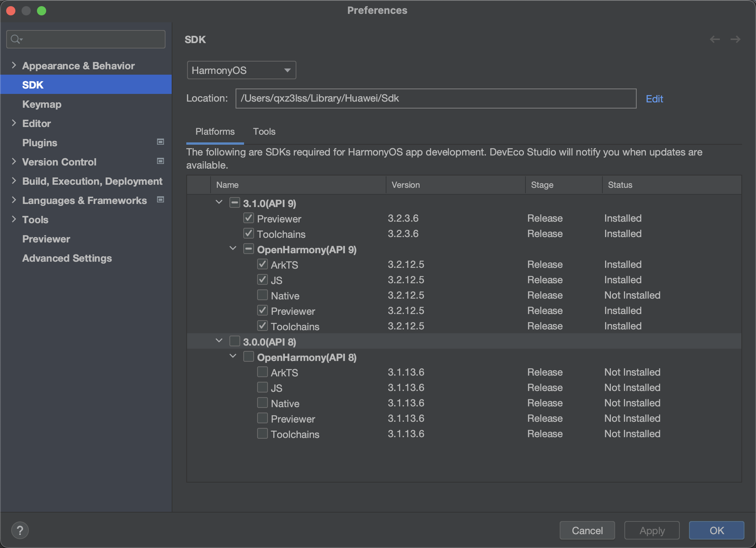
Task: Click the project-level icon beside Plugins
Action: coord(161,142)
